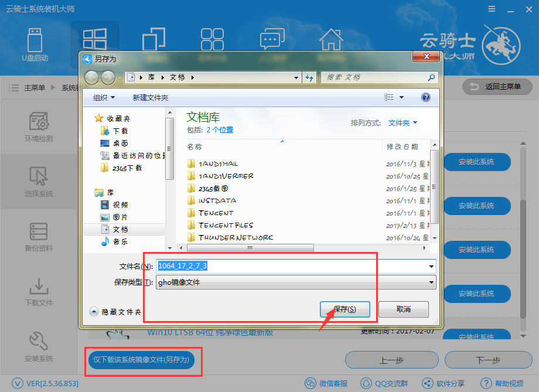Click the 文档 breadcrumb segment
The width and height of the screenshot is (539, 392).
[x=177, y=77]
